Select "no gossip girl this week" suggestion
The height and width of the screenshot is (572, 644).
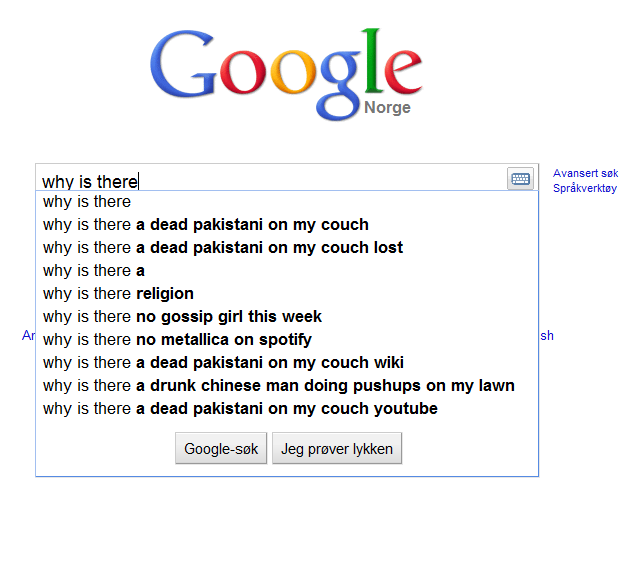point(287,317)
